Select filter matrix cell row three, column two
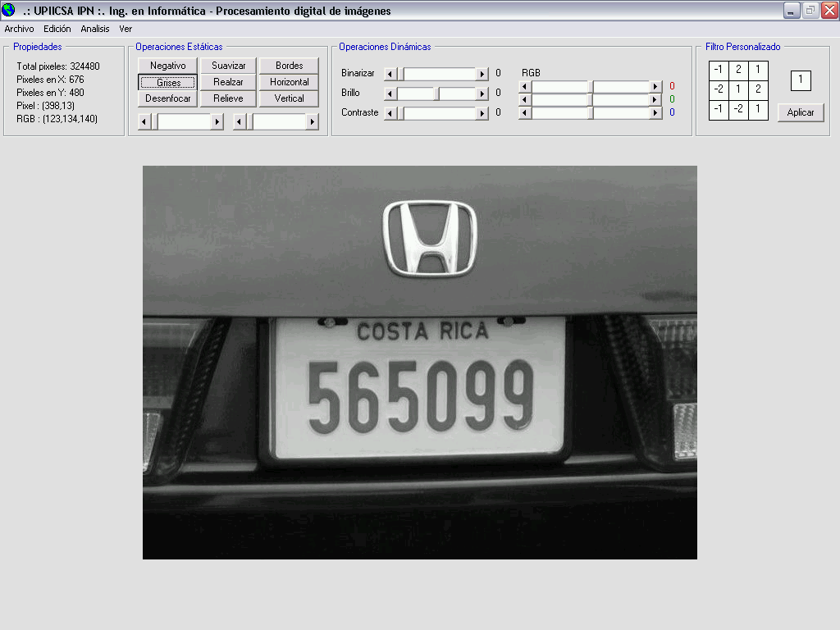840x630 pixels. (738, 109)
